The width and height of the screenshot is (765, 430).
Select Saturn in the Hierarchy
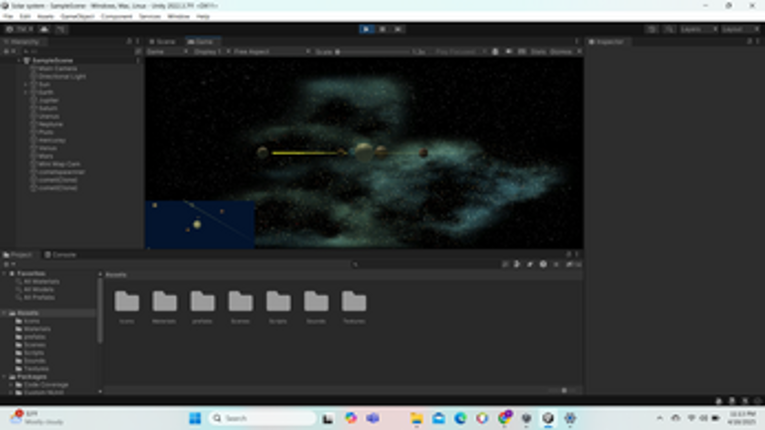click(x=47, y=108)
